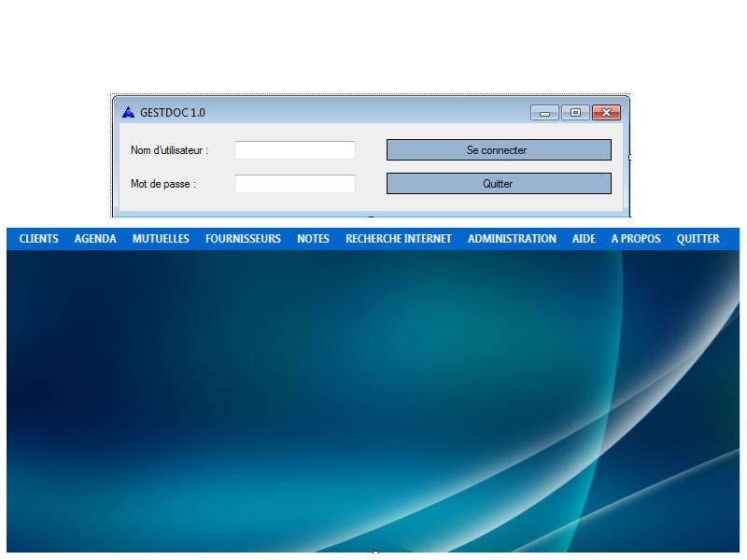
Task: Open the AIDE menu
Action: [x=584, y=239]
